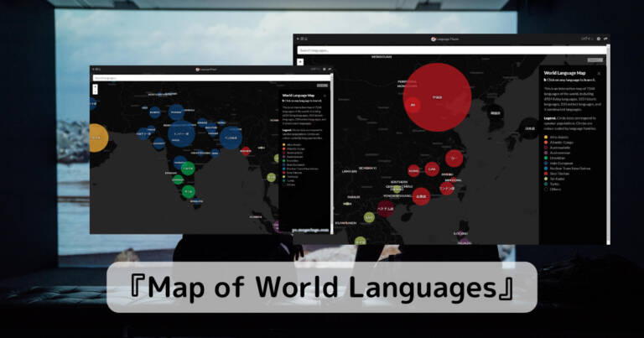Focus the search languages field in China map window
The width and height of the screenshot is (644, 338).
[452, 50]
